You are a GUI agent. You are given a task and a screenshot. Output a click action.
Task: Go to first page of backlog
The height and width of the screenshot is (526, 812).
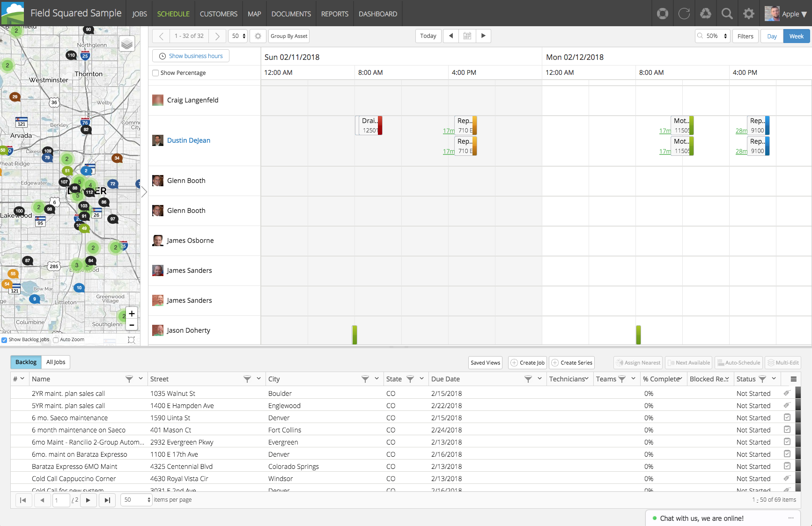pos(23,500)
